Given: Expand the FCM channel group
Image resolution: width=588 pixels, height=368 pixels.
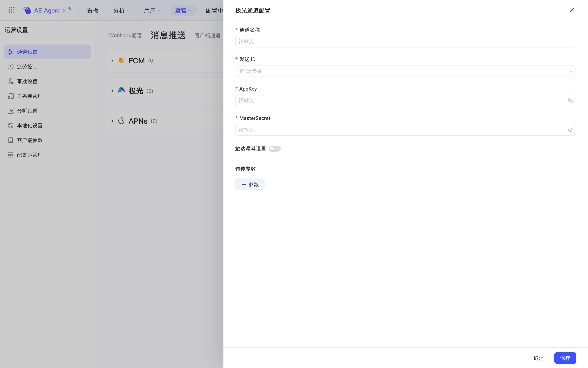Looking at the screenshot, I should point(112,61).
